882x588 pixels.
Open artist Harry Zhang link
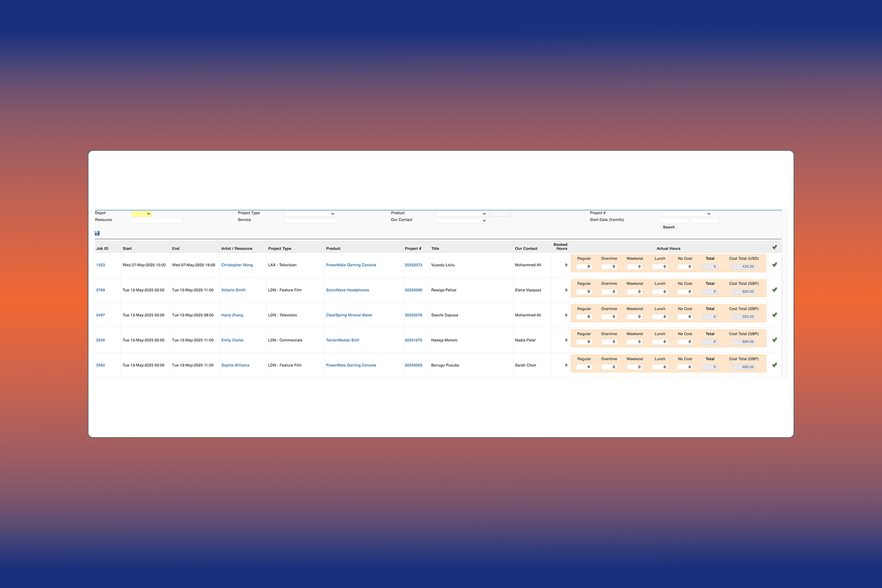[x=232, y=315]
